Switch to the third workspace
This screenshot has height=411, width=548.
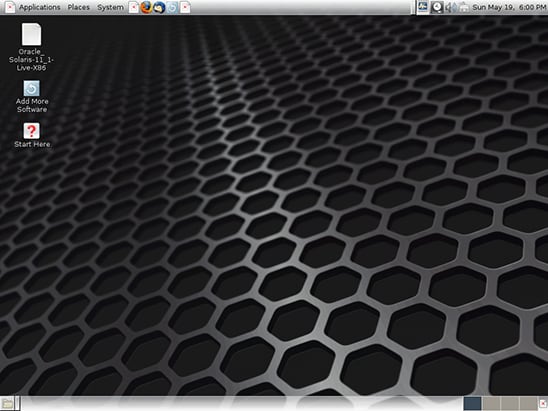point(510,404)
